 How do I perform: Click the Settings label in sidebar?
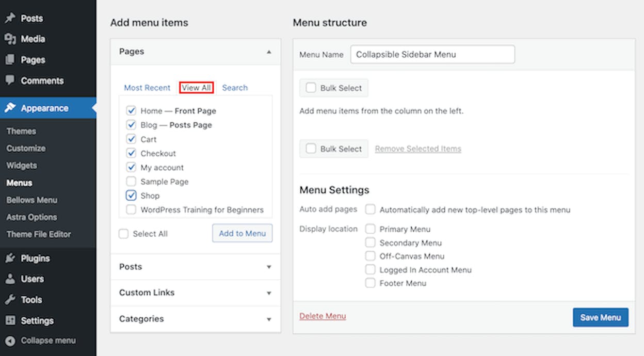point(37,320)
